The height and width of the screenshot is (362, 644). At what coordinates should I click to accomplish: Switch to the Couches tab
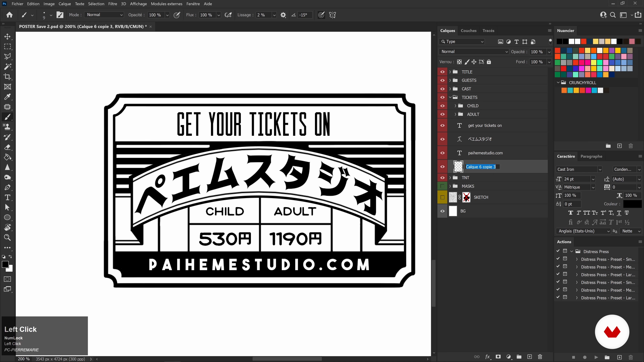click(x=469, y=31)
